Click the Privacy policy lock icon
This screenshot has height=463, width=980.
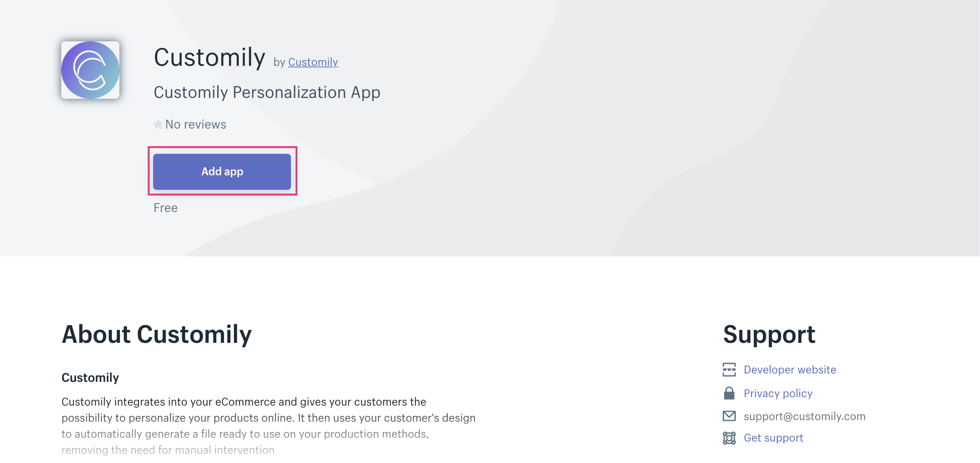point(729,393)
